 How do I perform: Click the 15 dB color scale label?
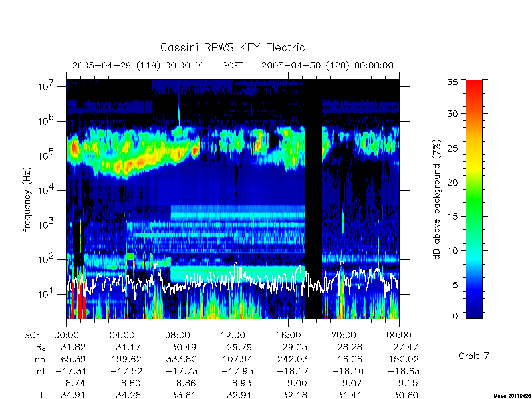(x=452, y=216)
